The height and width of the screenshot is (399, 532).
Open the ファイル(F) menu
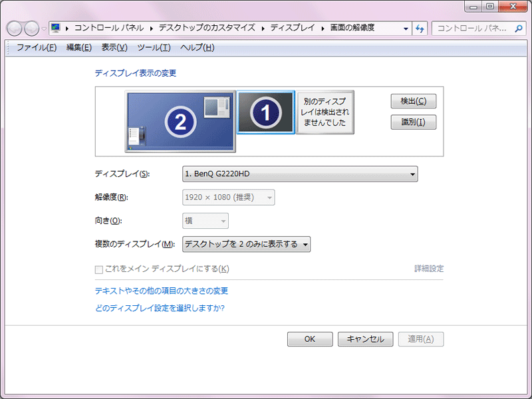[x=36, y=47]
